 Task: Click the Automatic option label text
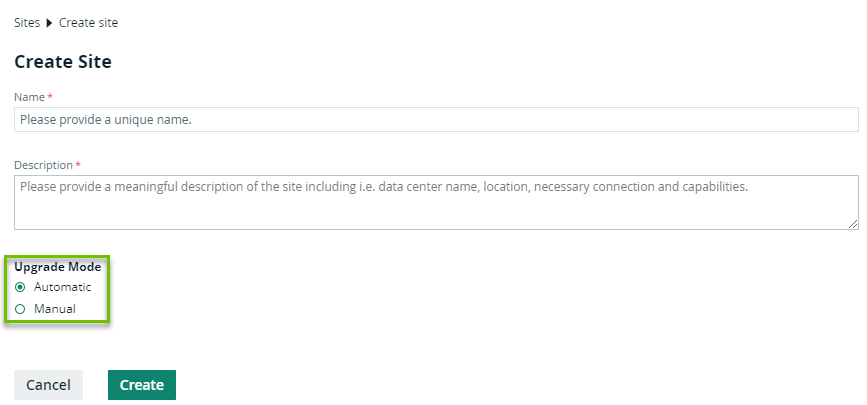[62, 287]
